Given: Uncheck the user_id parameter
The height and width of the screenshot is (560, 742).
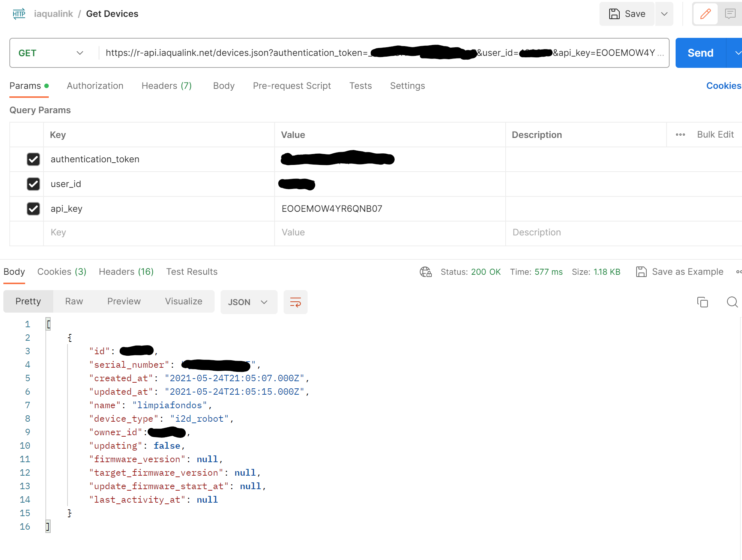Looking at the screenshot, I should tap(33, 184).
